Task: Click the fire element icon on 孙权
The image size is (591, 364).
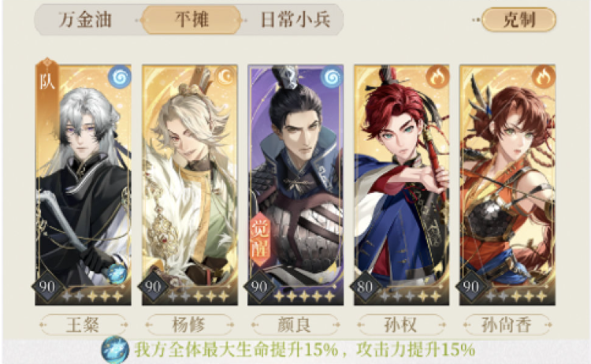Action: click(437, 77)
